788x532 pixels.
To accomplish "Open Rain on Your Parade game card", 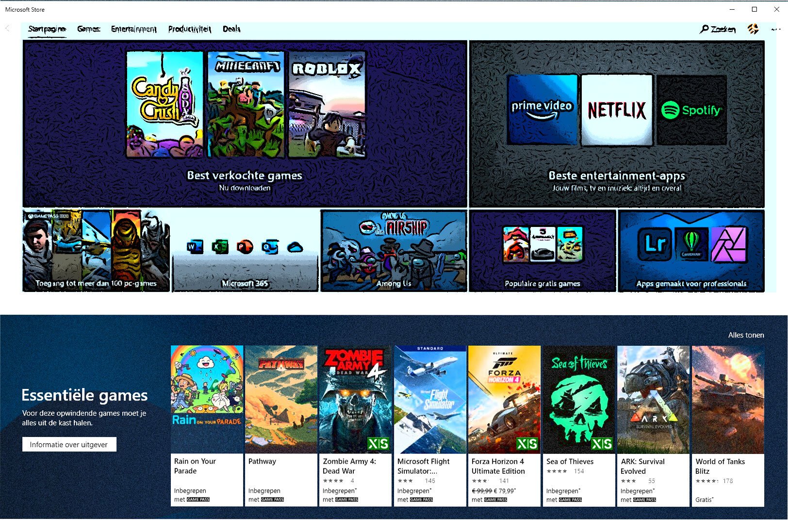I will click(x=207, y=426).
